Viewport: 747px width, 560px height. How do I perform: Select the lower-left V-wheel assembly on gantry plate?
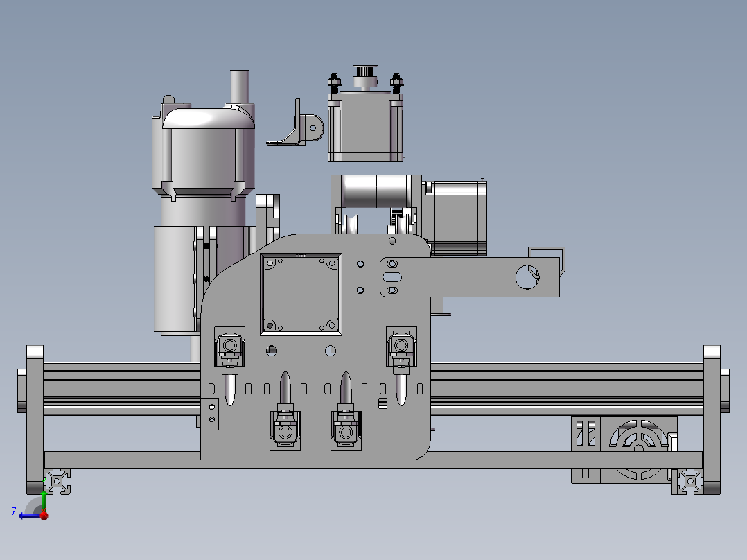285,411
